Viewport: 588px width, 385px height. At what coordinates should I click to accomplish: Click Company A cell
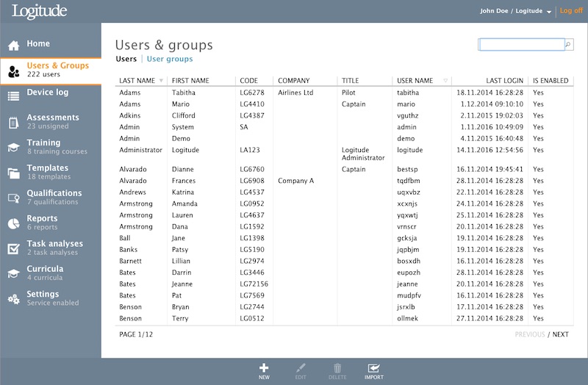[295, 181]
